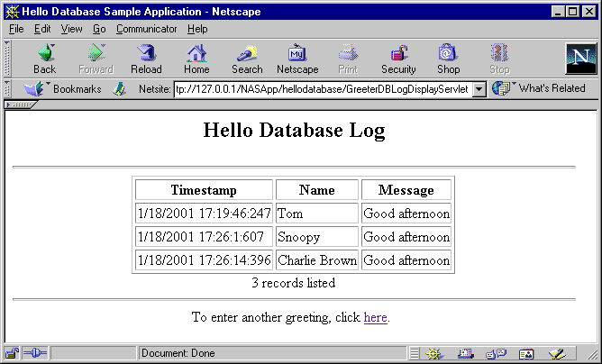Click timestamp 1/18/2001 17:19:46:247 cell
Viewport: 602px width, 364px height.
click(204, 214)
